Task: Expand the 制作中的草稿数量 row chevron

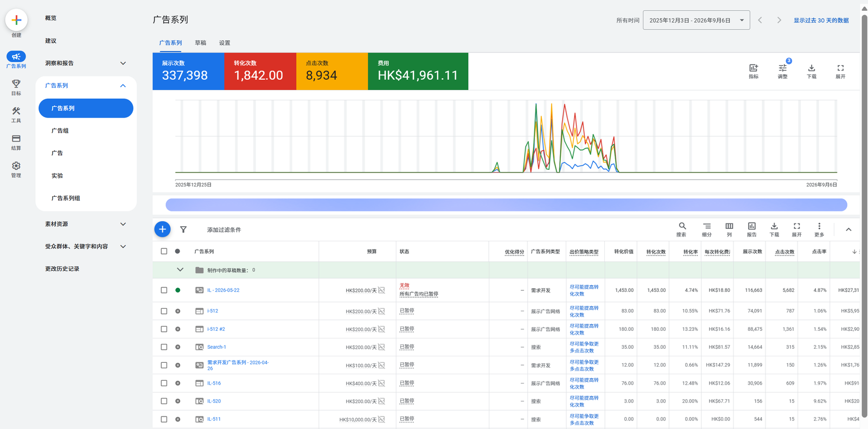Action: click(x=180, y=270)
